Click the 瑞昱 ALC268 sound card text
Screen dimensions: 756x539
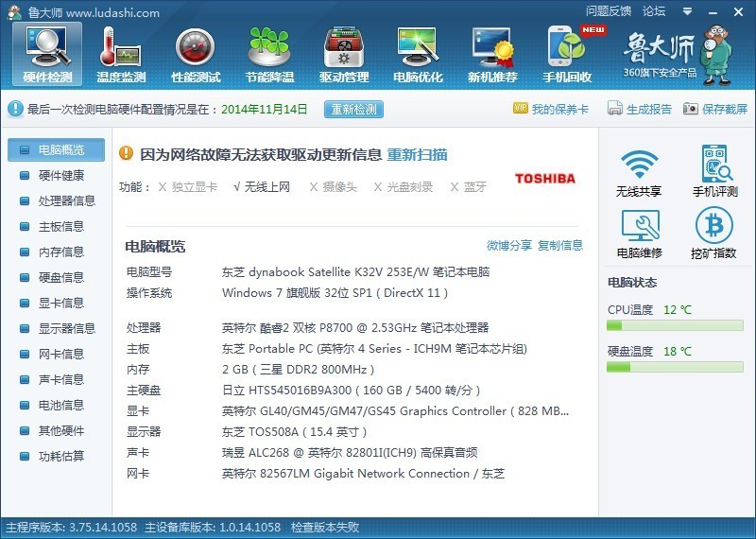coord(350,453)
